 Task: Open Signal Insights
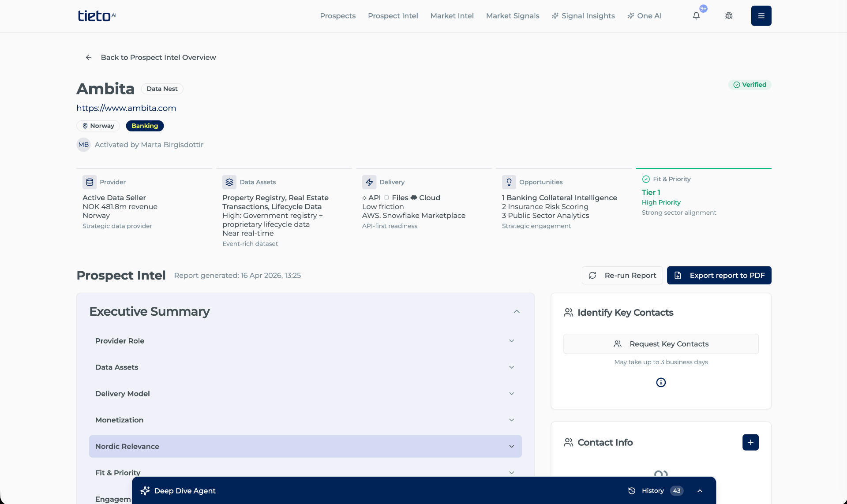(583, 16)
